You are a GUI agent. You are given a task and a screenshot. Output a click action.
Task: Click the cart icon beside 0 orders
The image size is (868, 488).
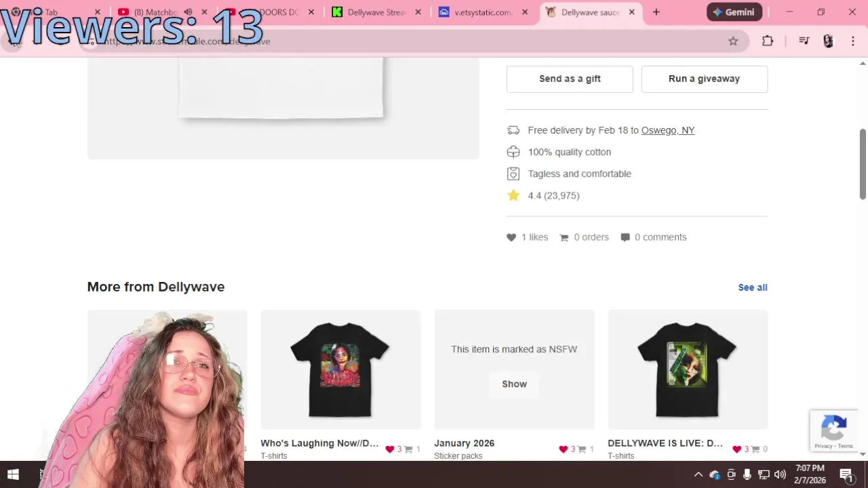click(564, 237)
